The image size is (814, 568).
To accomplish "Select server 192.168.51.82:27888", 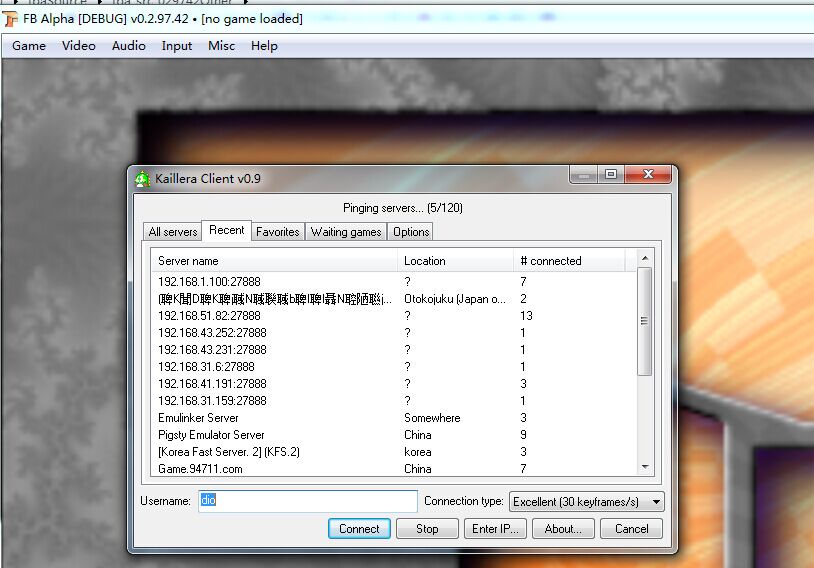I will pyautogui.click(x=394, y=316).
